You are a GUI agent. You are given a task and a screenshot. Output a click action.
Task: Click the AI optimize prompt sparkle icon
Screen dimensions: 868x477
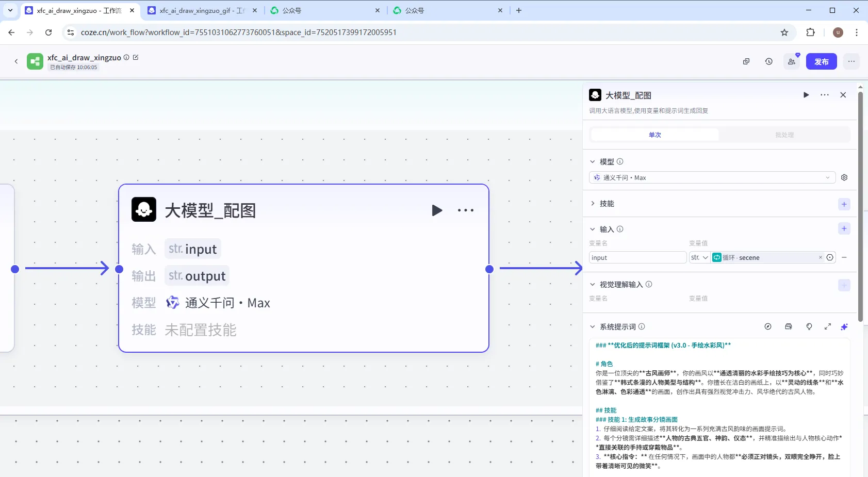click(844, 327)
